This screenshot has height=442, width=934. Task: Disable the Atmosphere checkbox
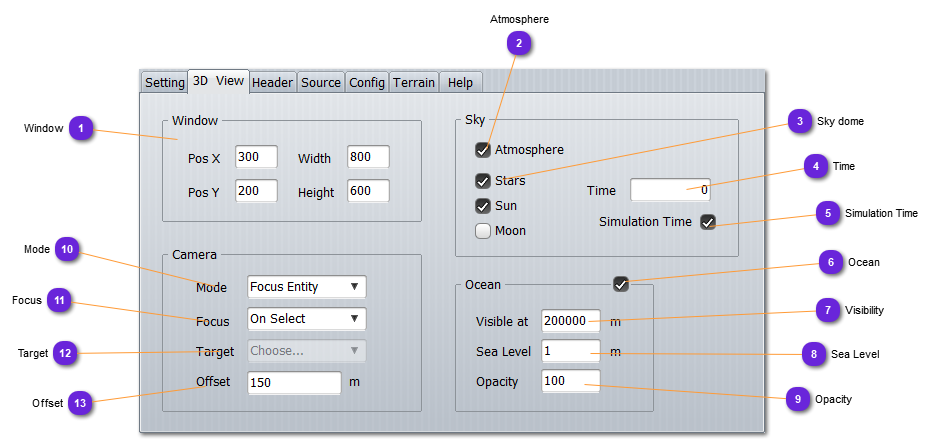(483, 150)
